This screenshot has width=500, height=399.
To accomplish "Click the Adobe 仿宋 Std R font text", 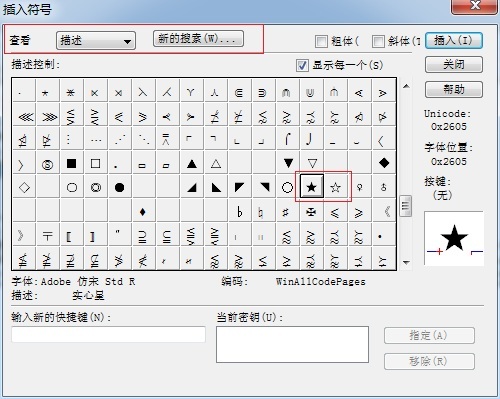I will pyautogui.click(x=88, y=282).
